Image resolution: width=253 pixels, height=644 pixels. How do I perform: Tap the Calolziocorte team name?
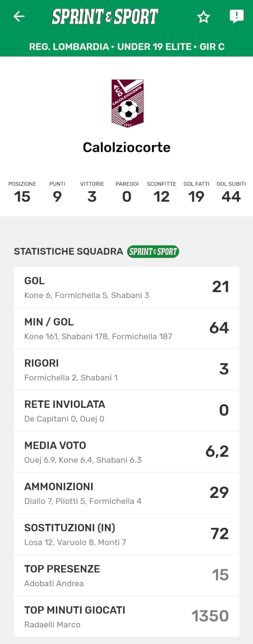[127, 147]
